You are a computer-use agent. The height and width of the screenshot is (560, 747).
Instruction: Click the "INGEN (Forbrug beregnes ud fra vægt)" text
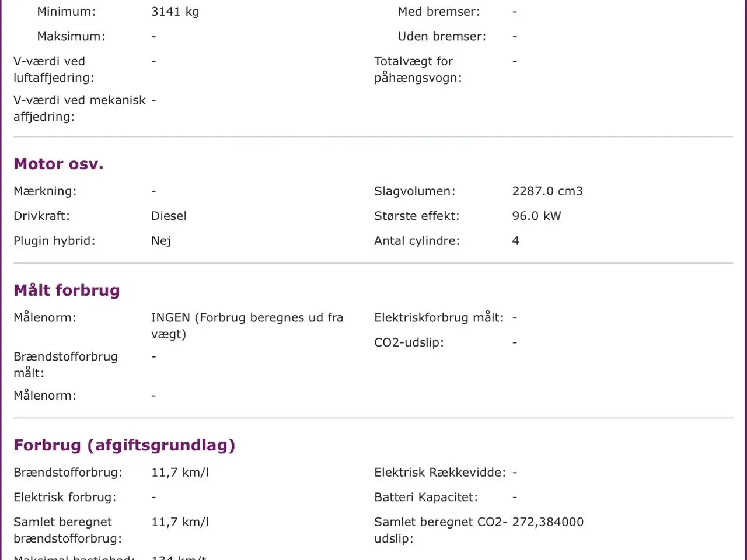pyautogui.click(x=246, y=325)
